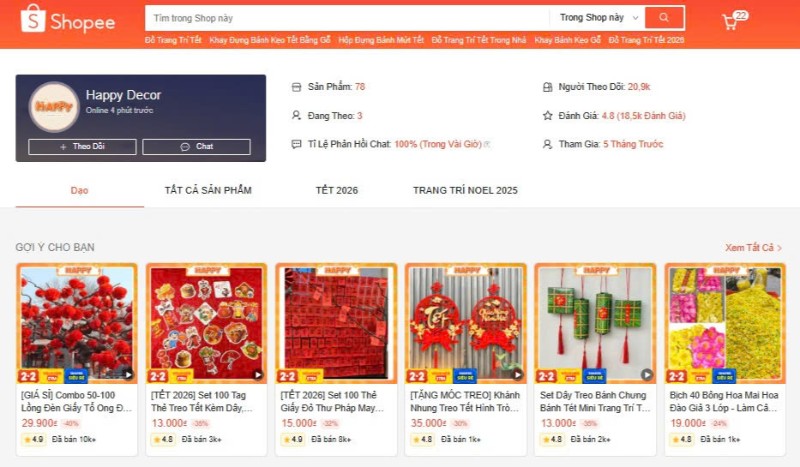The height and width of the screenshot is (467, 800).
Task: Open Chat with Happy Decor
Action: point(196,146)
